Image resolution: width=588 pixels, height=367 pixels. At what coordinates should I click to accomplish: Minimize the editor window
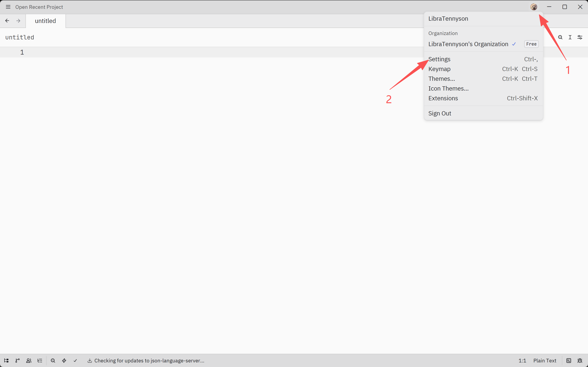(549, 7)
